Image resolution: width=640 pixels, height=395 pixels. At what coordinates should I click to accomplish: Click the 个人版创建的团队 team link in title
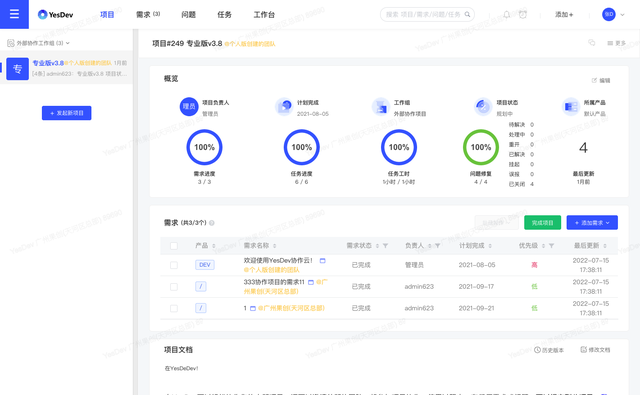[x=250, y=44]
